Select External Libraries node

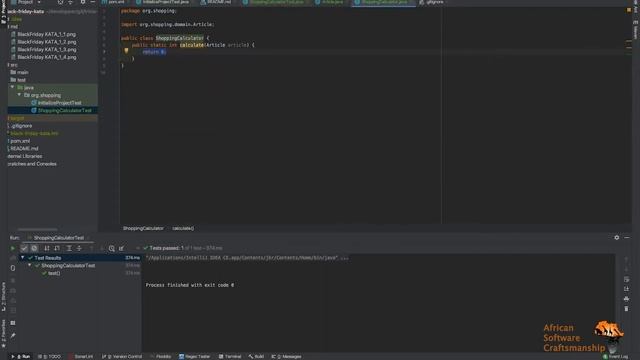point(24,156)
